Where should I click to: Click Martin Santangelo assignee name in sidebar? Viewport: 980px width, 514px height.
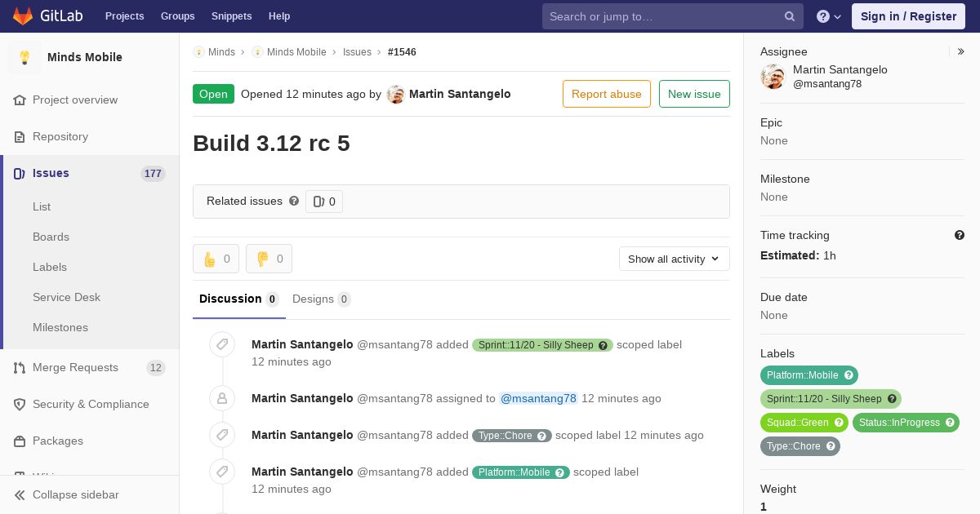(840, 69)
